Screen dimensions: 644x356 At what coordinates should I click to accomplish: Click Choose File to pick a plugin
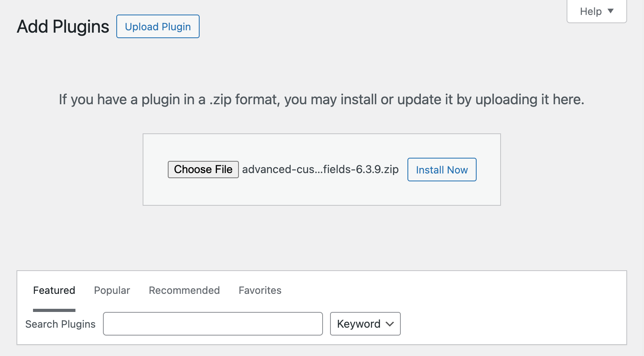point(203,169)
